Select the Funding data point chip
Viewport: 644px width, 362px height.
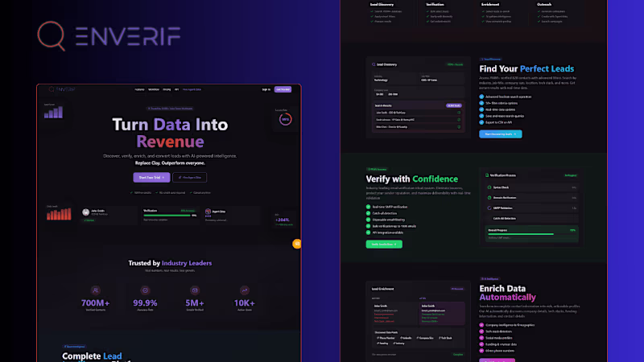coord(382,343)
